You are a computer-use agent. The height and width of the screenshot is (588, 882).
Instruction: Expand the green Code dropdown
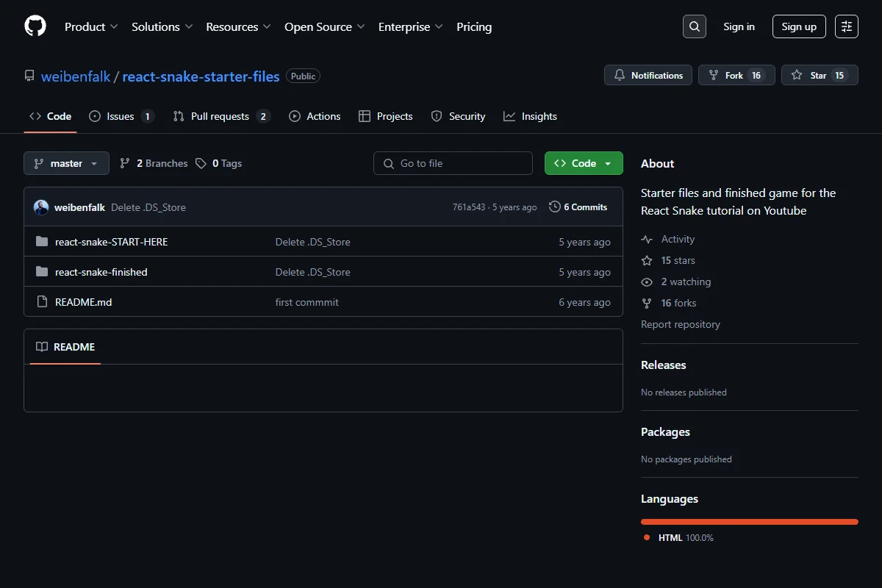click(584, 163)
